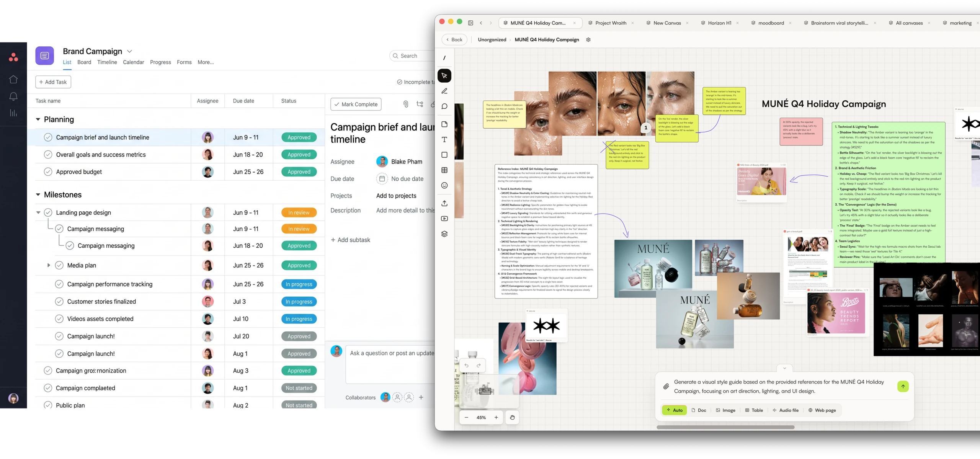Click subtask branch icon in task detail

[x=420, y=104]
